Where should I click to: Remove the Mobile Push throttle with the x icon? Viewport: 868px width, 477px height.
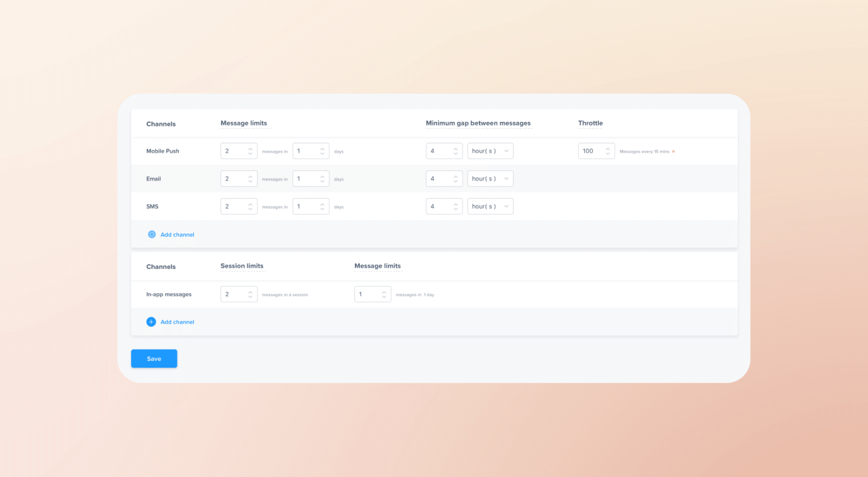(x=673, y=152)
